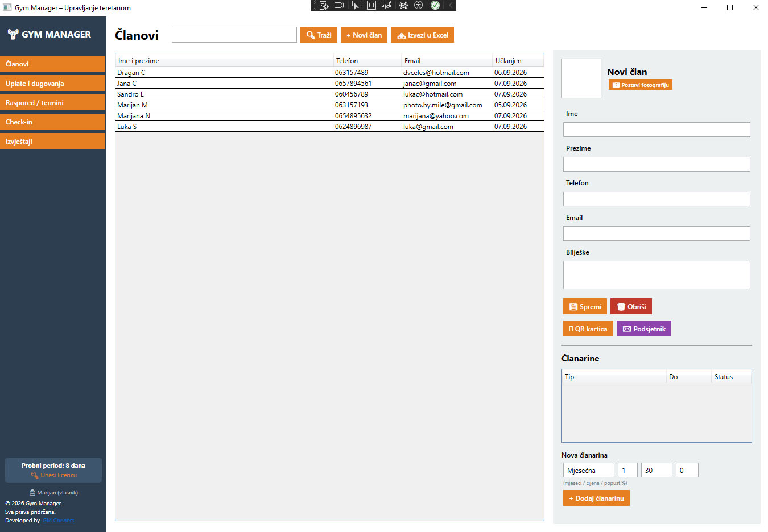This screenshot has height=532, width=768.
Task: Click into the Bilješke notes box
Action: tap(656, 275)
